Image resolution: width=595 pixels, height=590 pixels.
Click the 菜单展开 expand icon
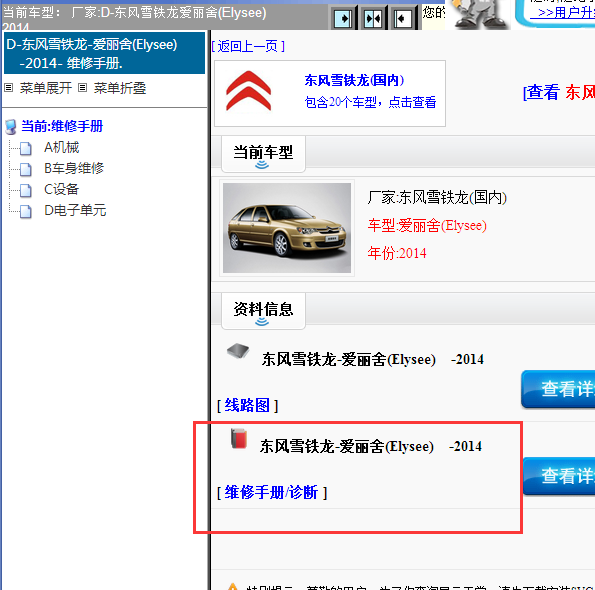pos(8,88)
